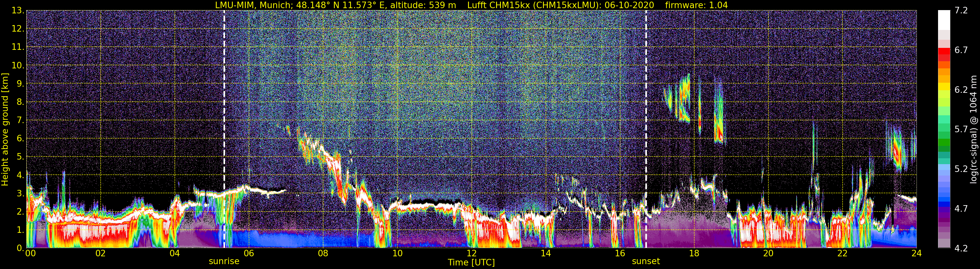This screenshot has height=269, width=980.
Task: Click the plot title mentioning LMU-MIM, Munich
Action: 471,5
